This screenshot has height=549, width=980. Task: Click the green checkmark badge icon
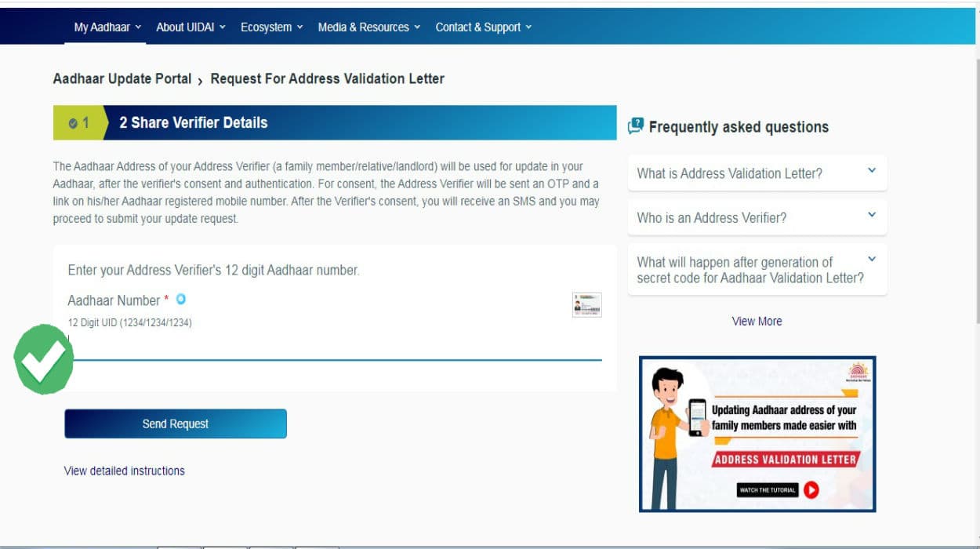point(44,360)
